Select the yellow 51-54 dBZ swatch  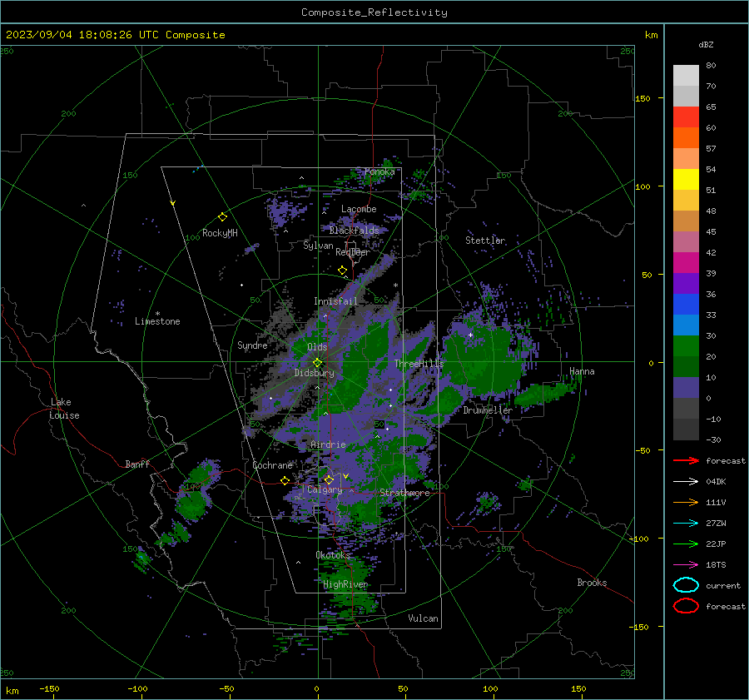tap(686, 180)
